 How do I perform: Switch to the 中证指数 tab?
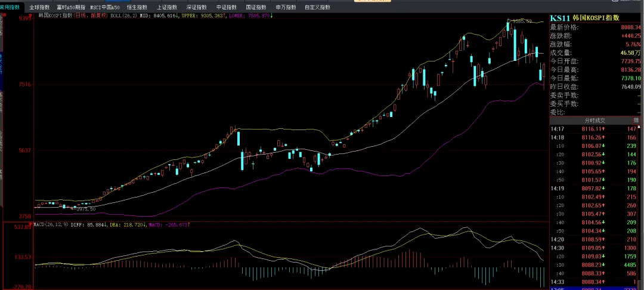point(227,7)
